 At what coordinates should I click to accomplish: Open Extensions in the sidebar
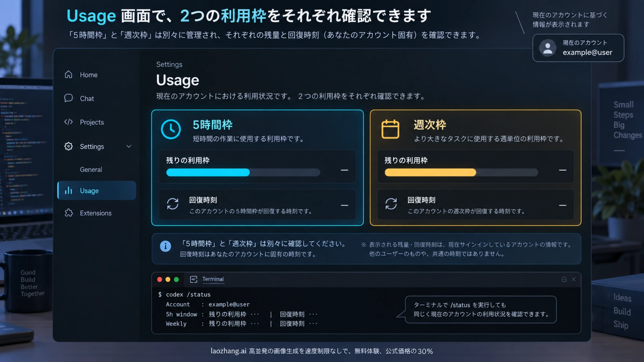96,213
